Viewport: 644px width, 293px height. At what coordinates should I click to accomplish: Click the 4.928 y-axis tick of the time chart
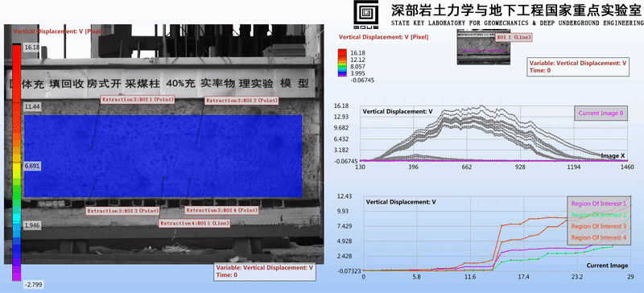[345, 241]
